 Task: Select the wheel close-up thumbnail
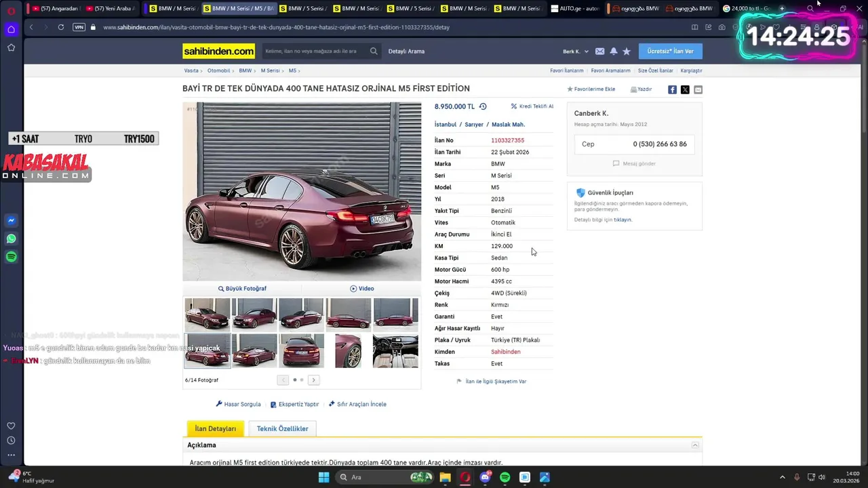tap(349, 350)
